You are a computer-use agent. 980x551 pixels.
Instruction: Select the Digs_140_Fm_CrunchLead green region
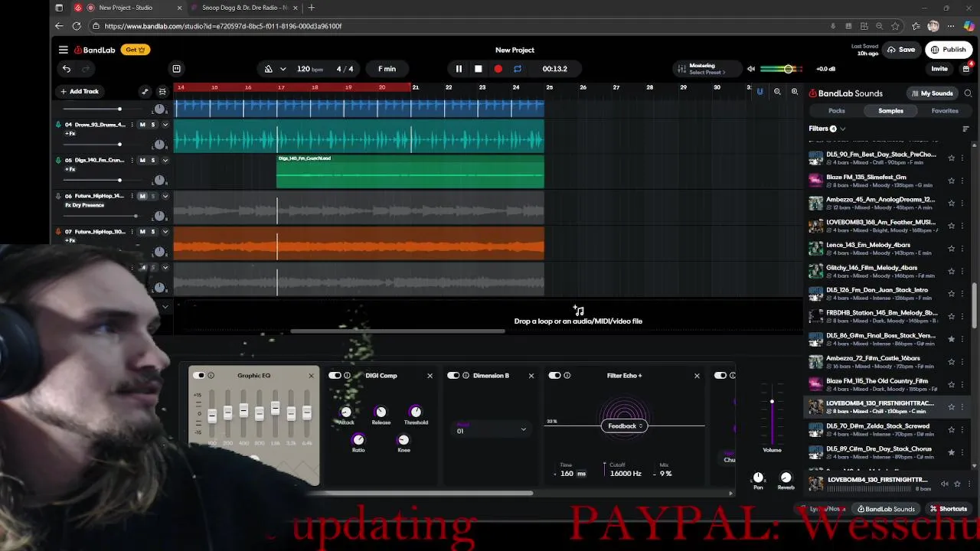click(x=410, y=171)
